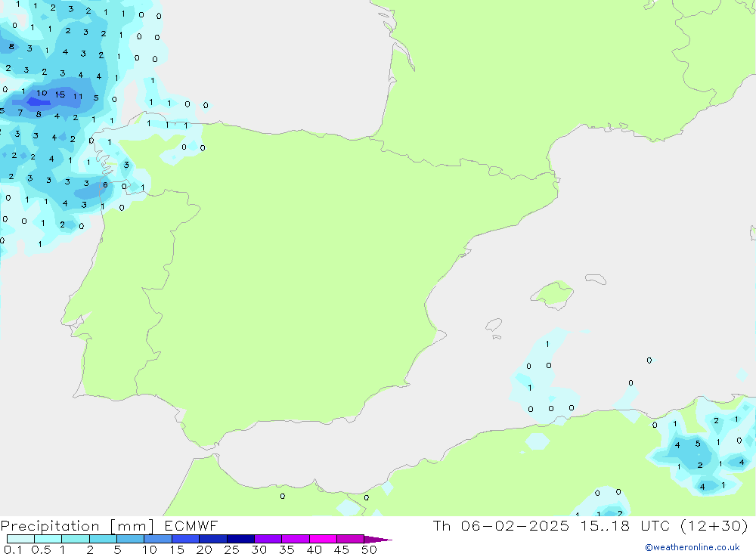
Task: Click the 40 to 45 mm legend swatch
Action: [323, 539]
